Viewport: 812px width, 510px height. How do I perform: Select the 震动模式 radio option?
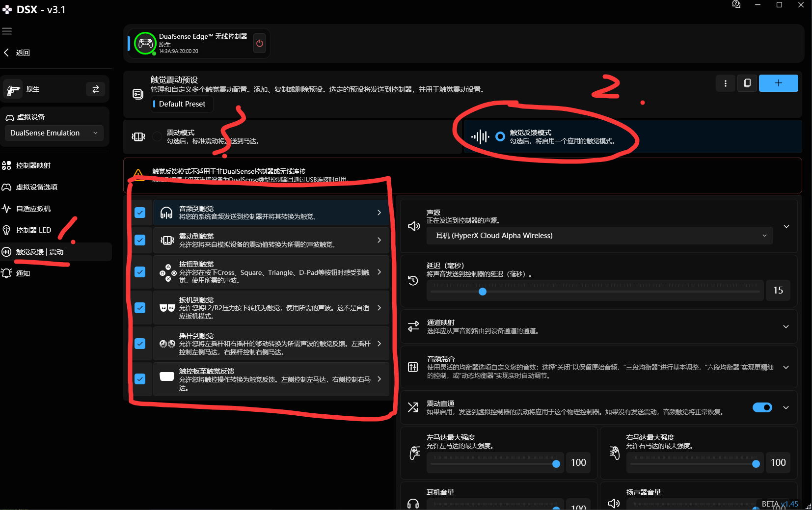(x=157, y=136)
